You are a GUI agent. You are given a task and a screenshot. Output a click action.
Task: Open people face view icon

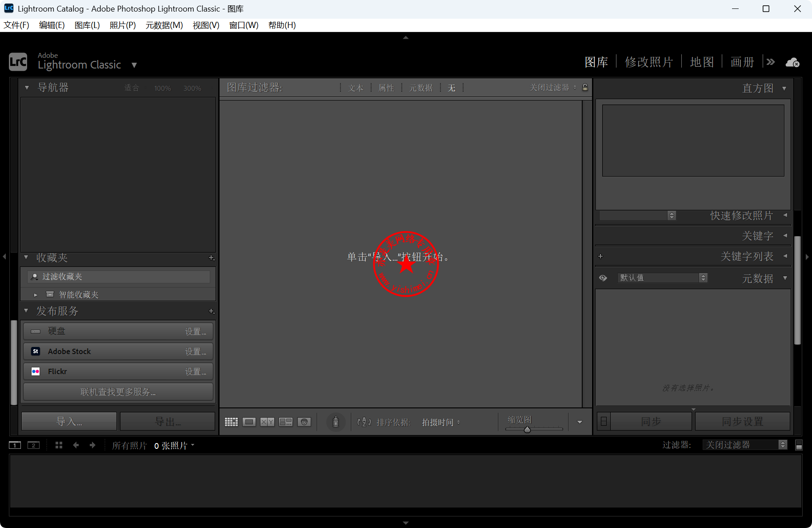pyautogui.click(x=304, y=422)
